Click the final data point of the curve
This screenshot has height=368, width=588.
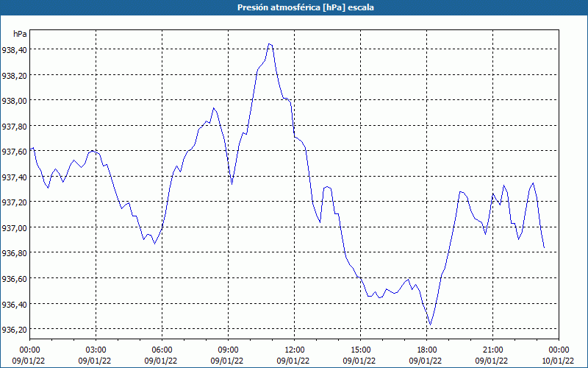[544, 247]
